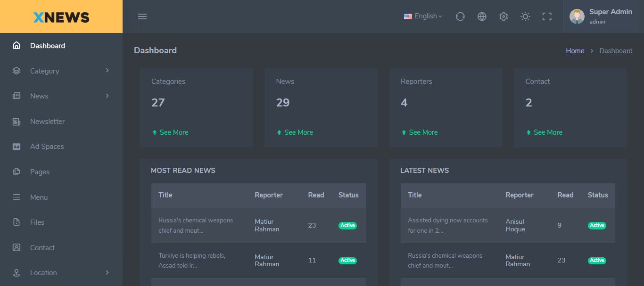This screenshot has width=644, height=286.
Task: Click Title column header in Most Read News
Action: coord(165,195)
